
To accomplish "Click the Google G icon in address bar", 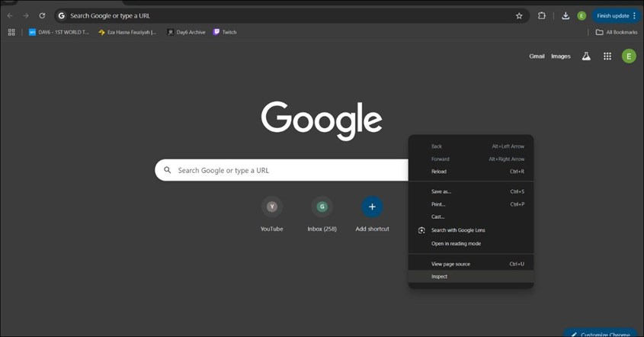I will (62, 15).
